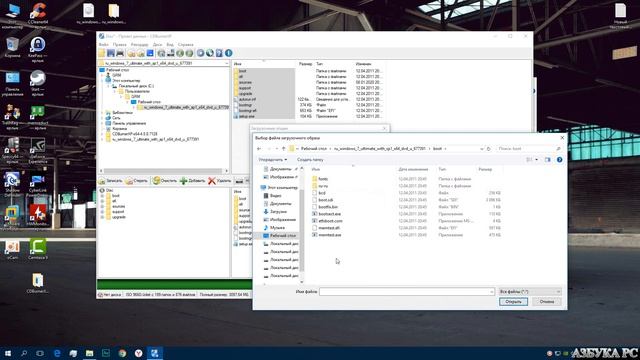The width and height of the screenshot is (640, 360).
Task: Click the new-project icon at the toolbar start
Action: (101, 53)
